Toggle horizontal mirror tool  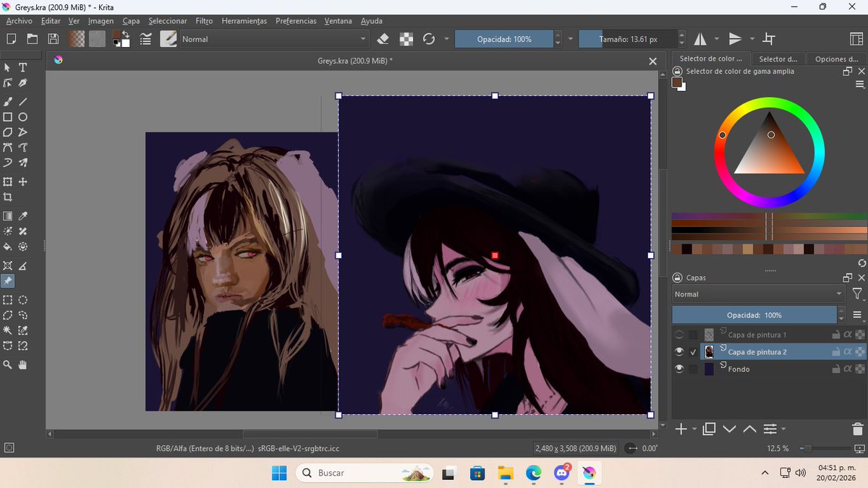tap(700, 39)
